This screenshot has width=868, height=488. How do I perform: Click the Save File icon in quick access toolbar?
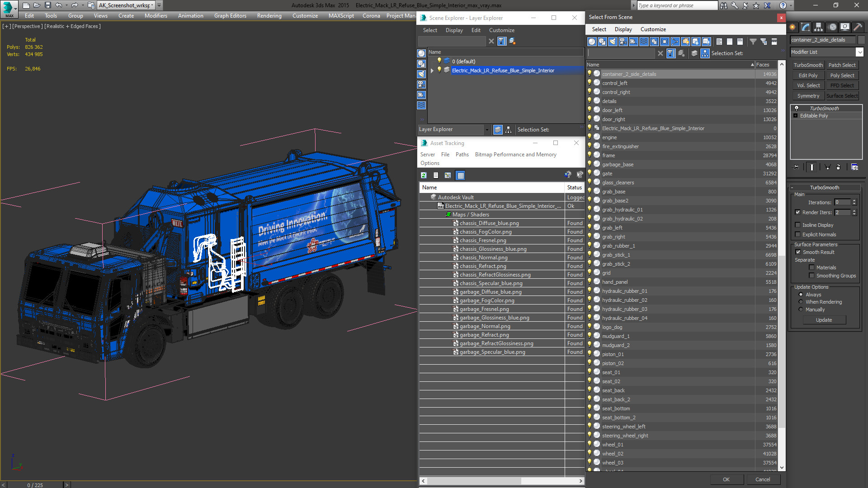pos(47,5)
